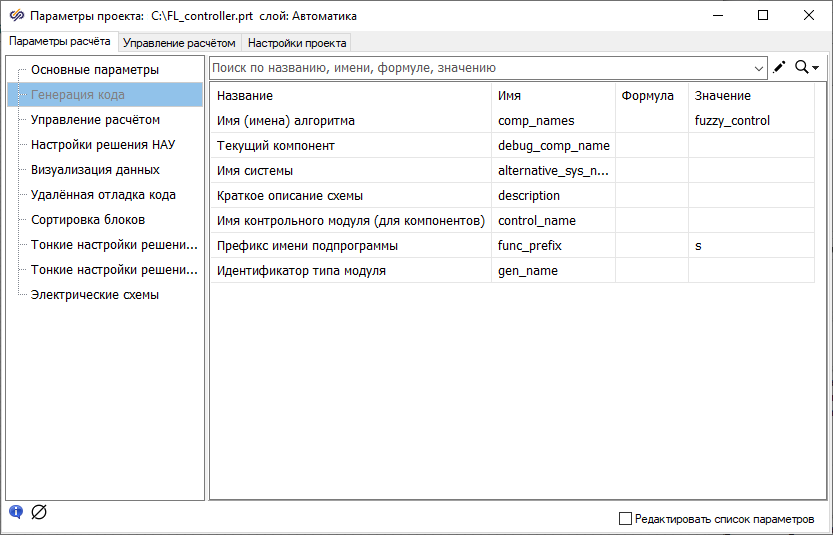Expand search options arrow next to magnifier

pos(816,68)
